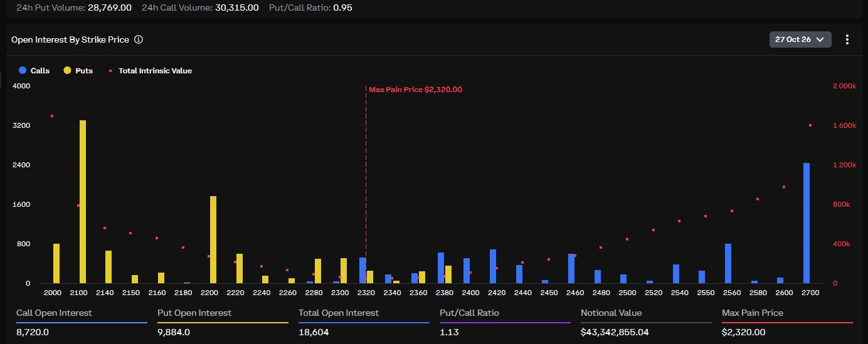Image resolution: width=868 pixels, height=344 pixels.
Task: Click the 4000 left axis label
Action: click(x=21, y=86)
